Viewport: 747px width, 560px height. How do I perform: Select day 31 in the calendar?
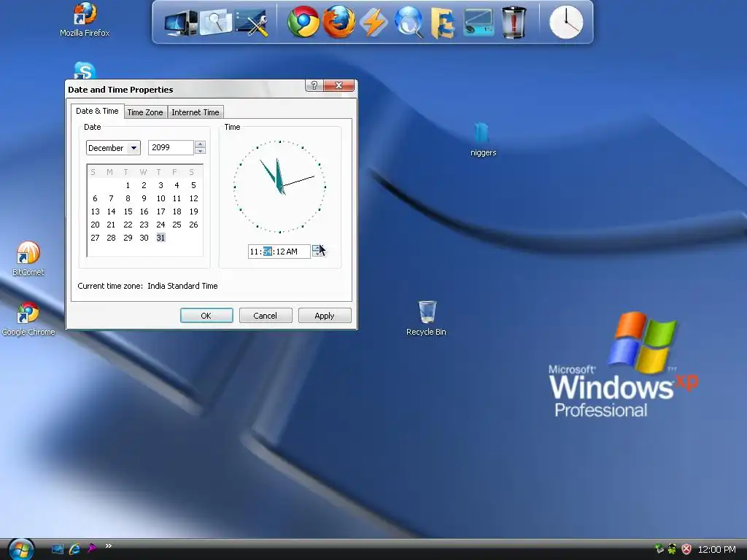click(160, 238)
